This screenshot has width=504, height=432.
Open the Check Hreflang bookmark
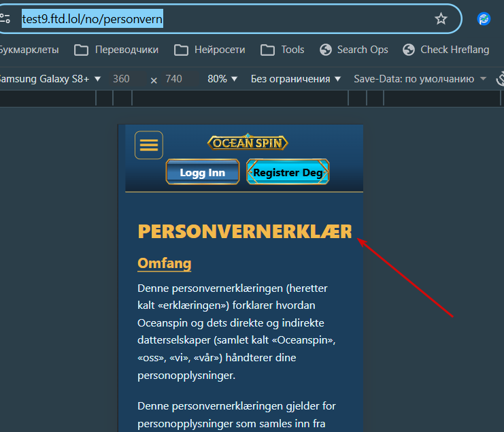[446, 50]
